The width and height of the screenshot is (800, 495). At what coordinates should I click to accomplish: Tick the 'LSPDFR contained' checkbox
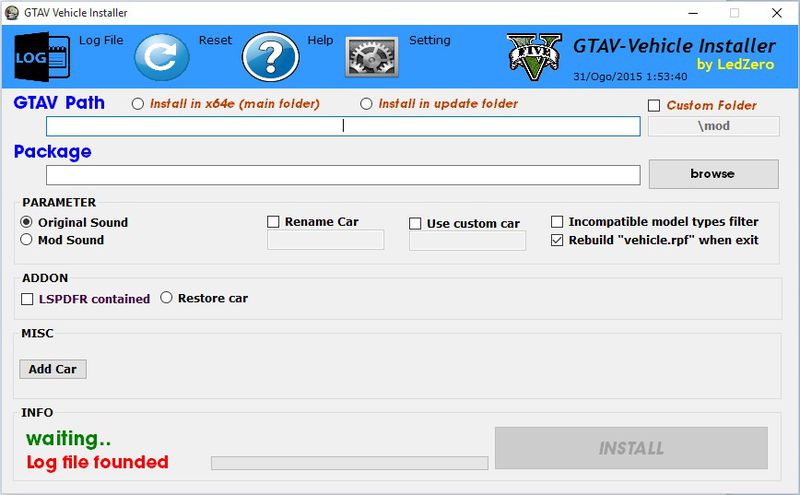click(x=27, y=299)
